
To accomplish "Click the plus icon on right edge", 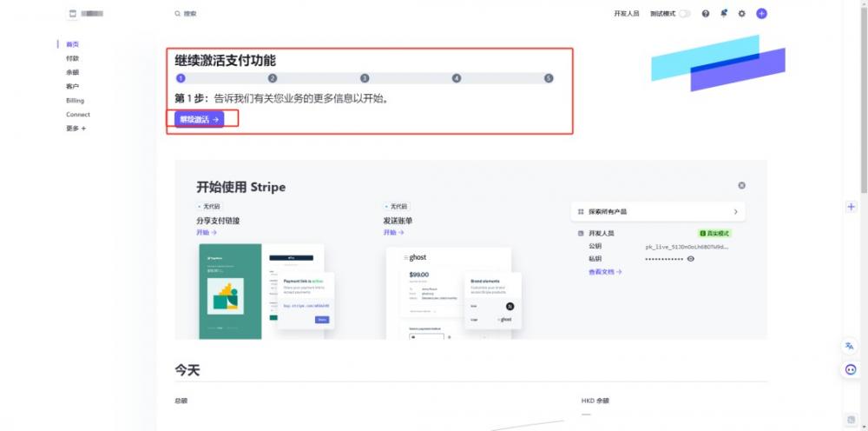I will (x=851, y=207).
